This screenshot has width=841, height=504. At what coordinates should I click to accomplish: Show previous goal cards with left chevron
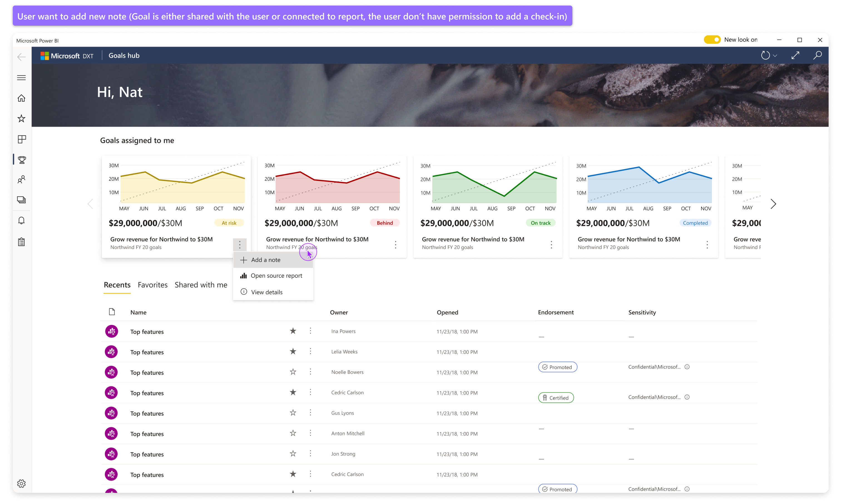90,204
